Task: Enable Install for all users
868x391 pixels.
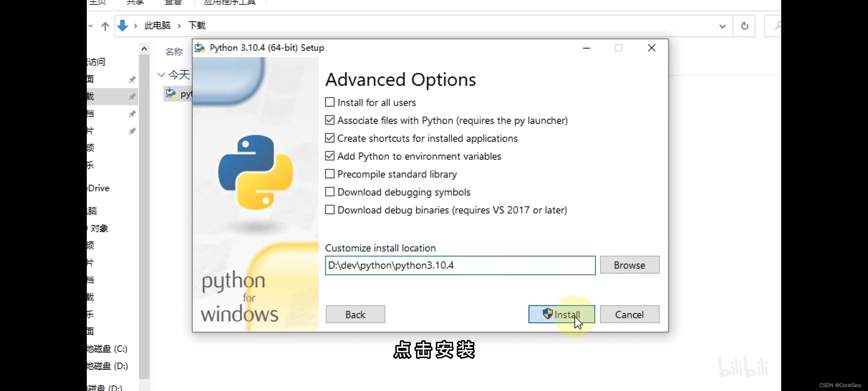Action: tap(329, 102)
